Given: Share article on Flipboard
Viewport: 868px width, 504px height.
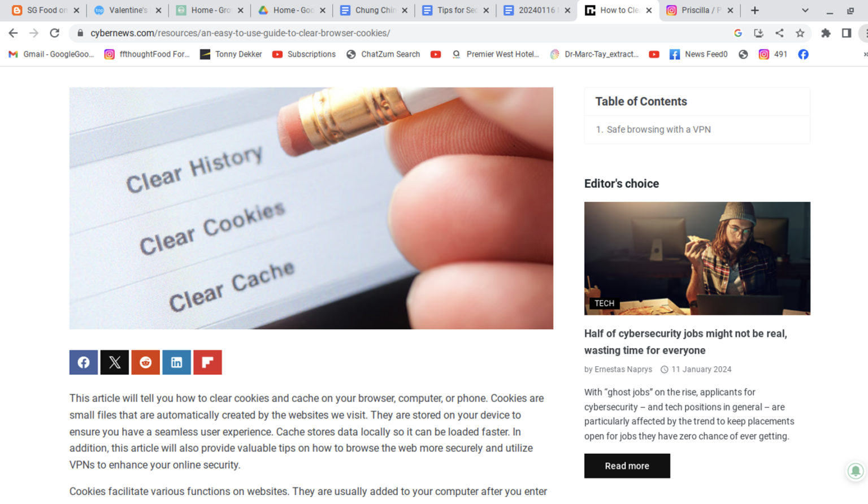Looking at the screenshot, I should pos(207,362).
